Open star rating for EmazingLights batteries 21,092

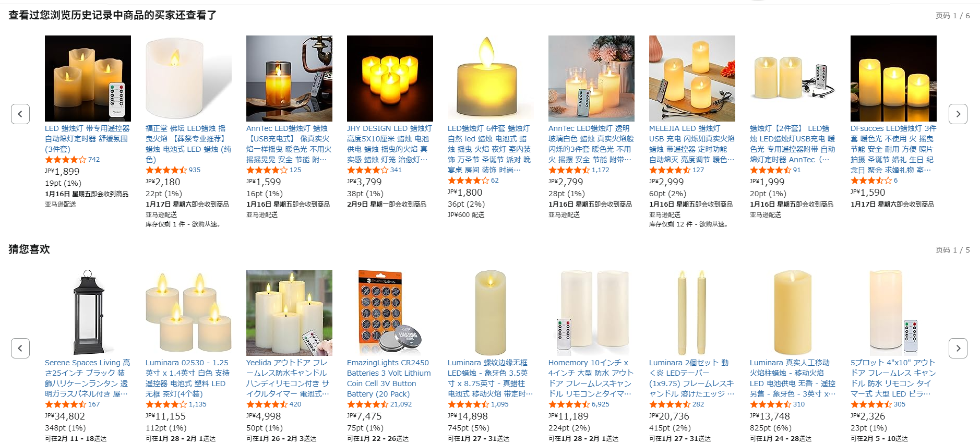click(x=367, y=404)
